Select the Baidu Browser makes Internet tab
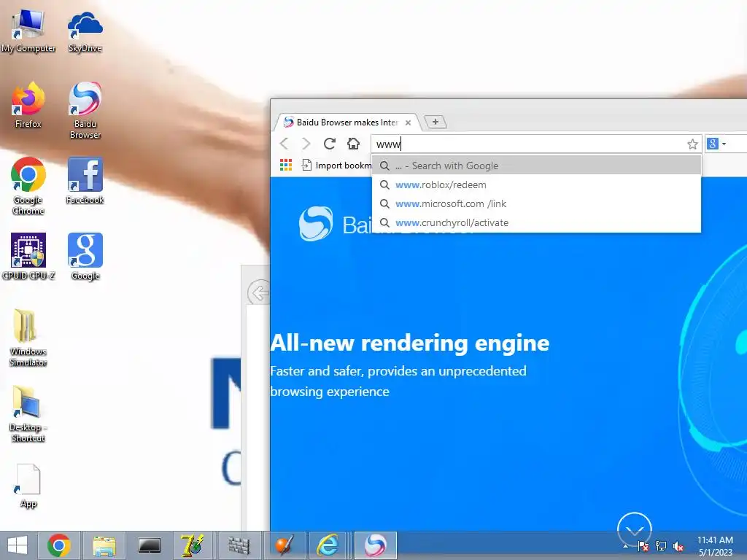This screenshot has width=747, height=560. pos(347,122)
